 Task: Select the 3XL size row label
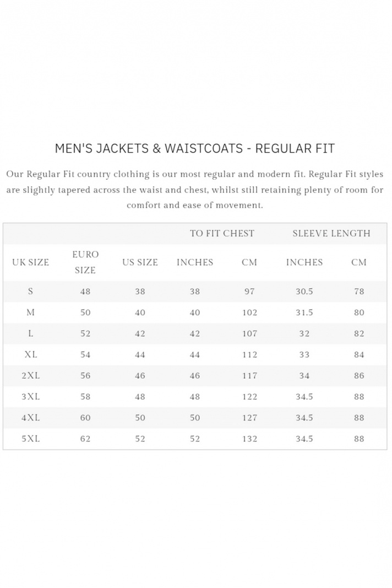pos(31,396)
